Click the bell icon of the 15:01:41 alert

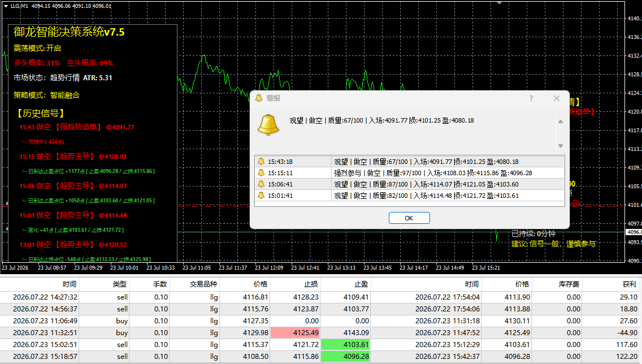[261, 196]
